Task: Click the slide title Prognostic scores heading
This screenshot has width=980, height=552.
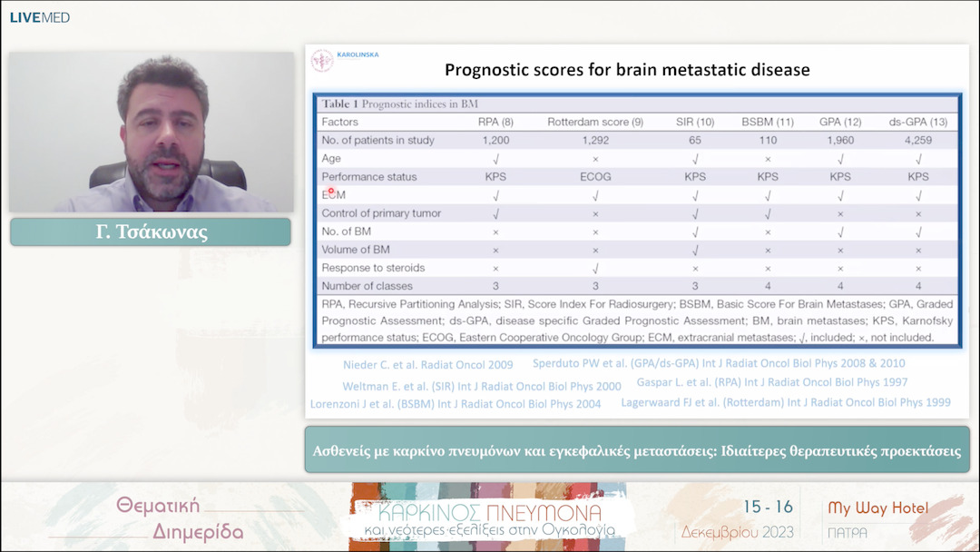Action: coord(627,70)
